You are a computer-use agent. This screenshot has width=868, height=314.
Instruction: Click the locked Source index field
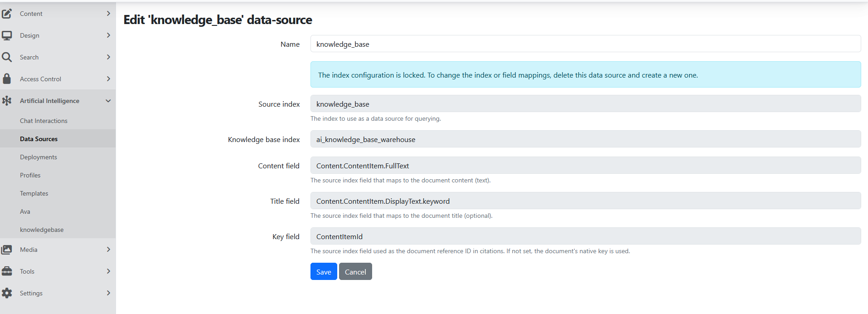coord(586,103)
